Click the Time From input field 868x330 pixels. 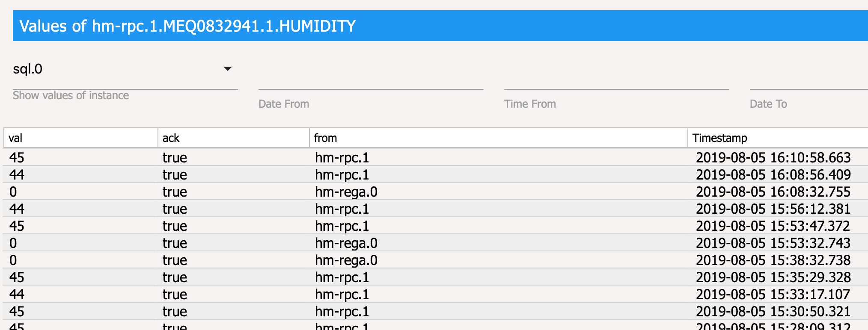pos(616,80)
